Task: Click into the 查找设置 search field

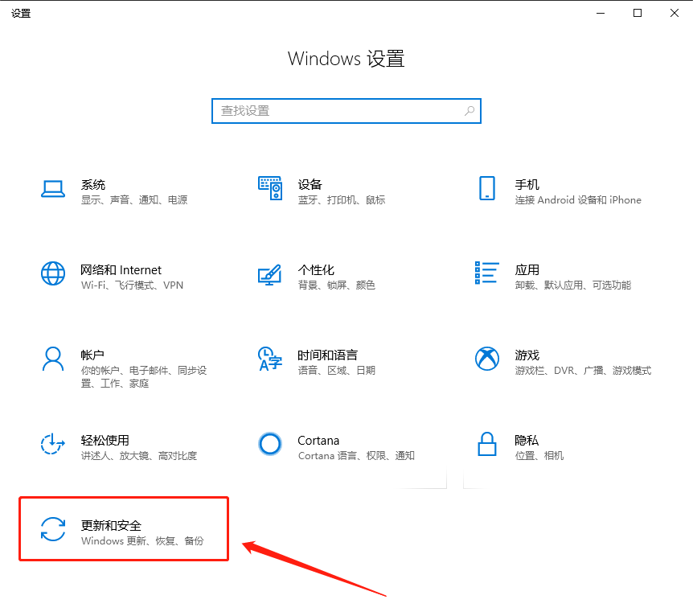Action: 346,110
